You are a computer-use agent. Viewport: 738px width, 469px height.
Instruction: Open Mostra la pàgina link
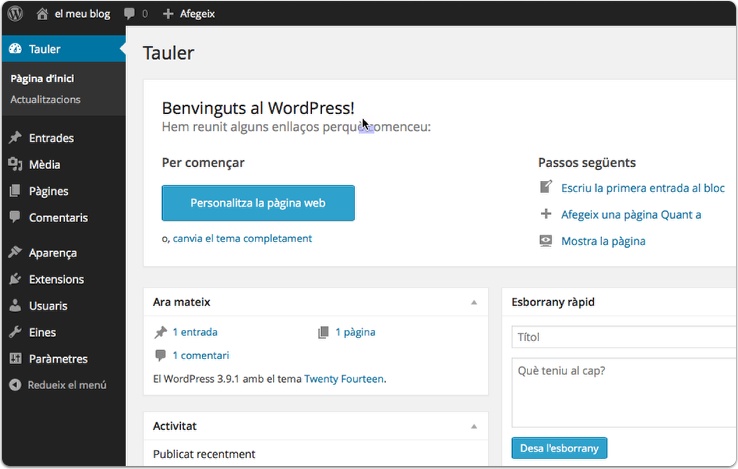pos(603,241)
